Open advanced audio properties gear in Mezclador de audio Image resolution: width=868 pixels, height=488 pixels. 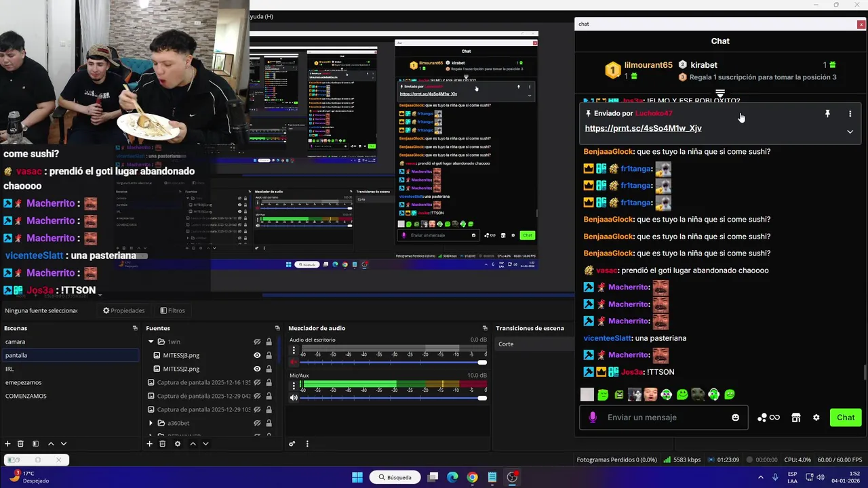[x=292, y=444]
